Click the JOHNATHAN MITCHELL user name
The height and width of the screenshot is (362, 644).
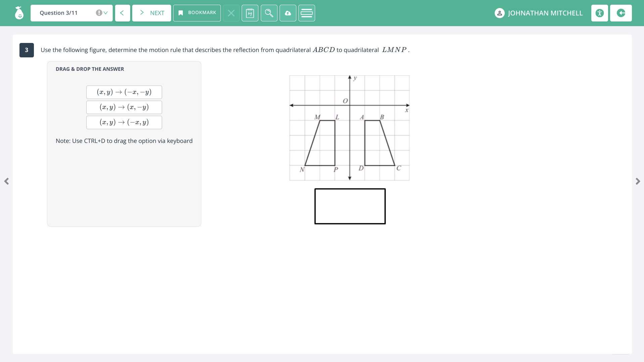pos(545,13)
